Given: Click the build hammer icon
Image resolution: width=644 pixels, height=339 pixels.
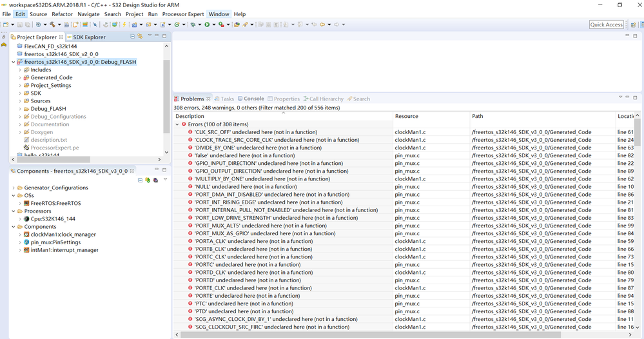Looking at the screenshot, I should (53, 24).
